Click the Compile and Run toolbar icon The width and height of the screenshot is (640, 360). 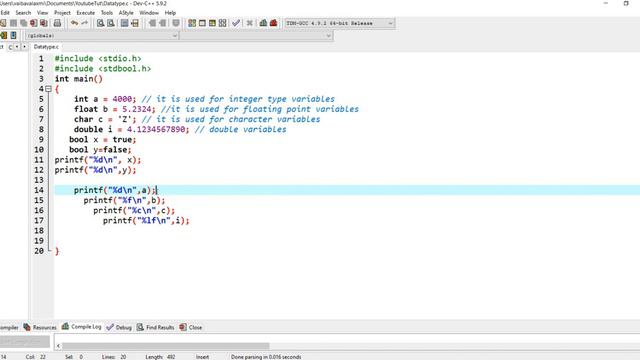tap(212, 23)
